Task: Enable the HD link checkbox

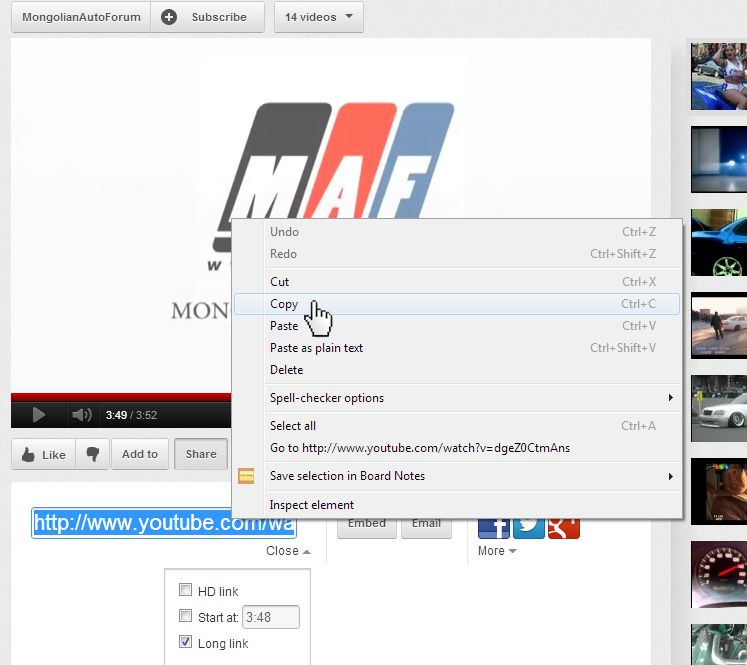Action: click(x=185, y=590)
